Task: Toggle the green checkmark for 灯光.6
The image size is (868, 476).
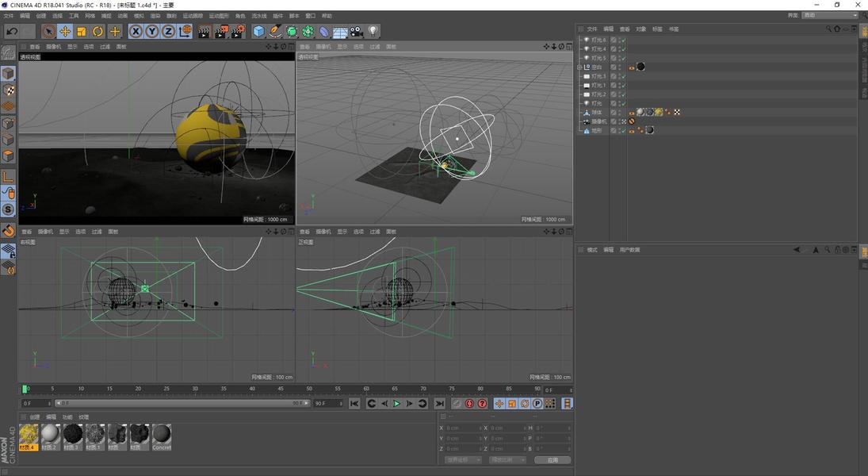Action: click(x=623, y=40)
